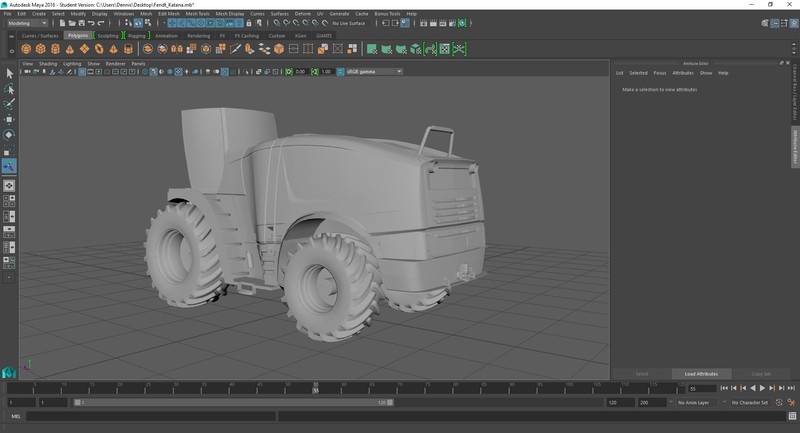Activate the Rotate tool in the toolbox
The width and height of the screenshot is (800, 433).
(9, 135)
